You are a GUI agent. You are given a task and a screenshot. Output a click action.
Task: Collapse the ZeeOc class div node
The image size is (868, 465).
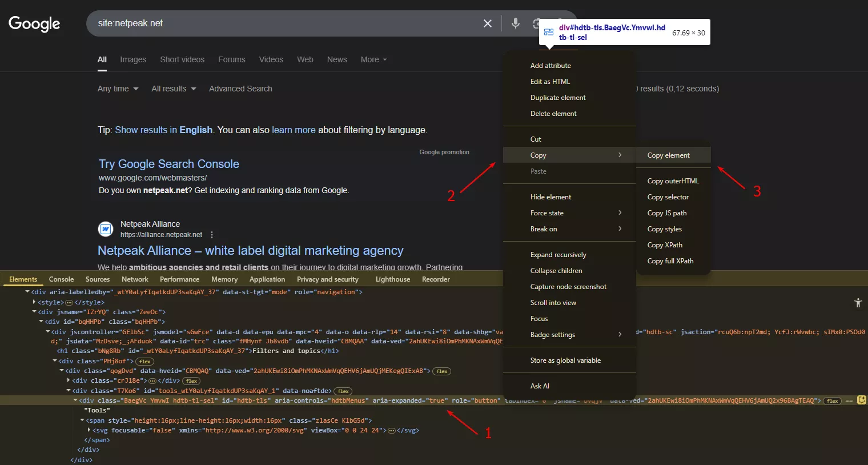coord(34,312)
